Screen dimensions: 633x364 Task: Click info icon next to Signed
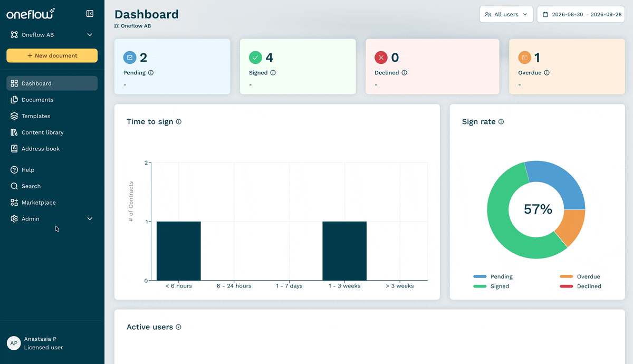[x=273, y=73]
